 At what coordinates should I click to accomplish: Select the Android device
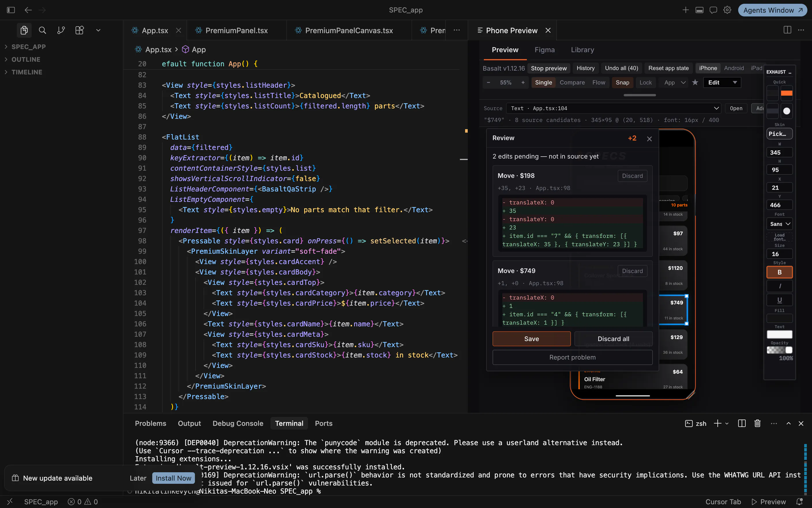coord(734,68)
